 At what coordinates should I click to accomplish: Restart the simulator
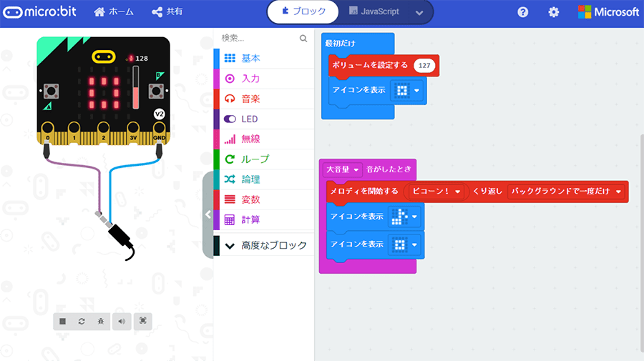tap(82, 321)
